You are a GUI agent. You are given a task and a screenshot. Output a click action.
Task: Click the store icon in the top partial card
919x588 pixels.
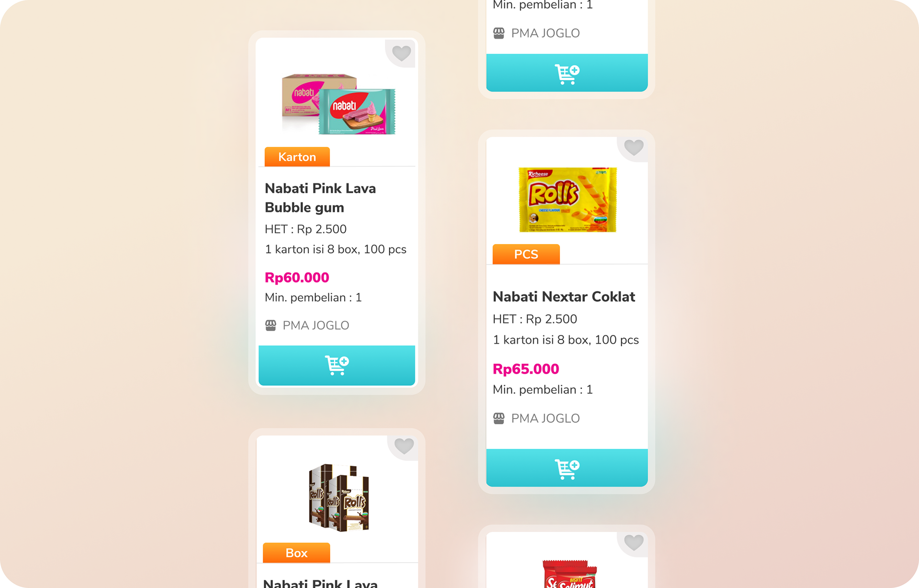(499, 33)
